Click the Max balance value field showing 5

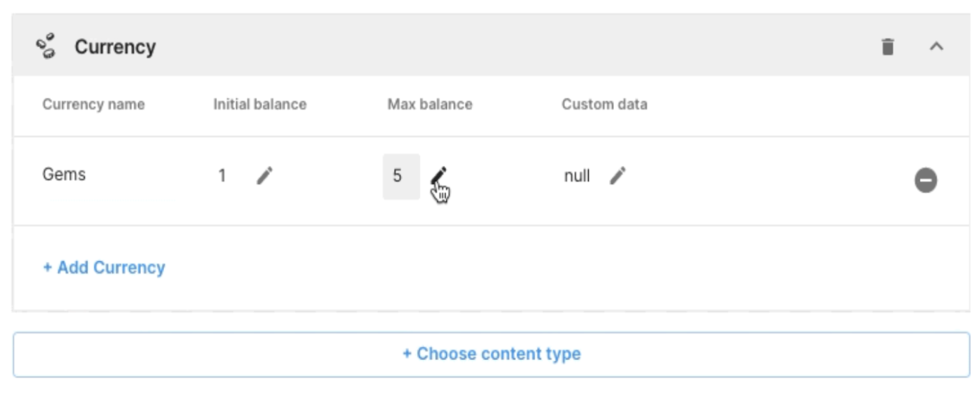pyautogui.click(x=400, y=176)
